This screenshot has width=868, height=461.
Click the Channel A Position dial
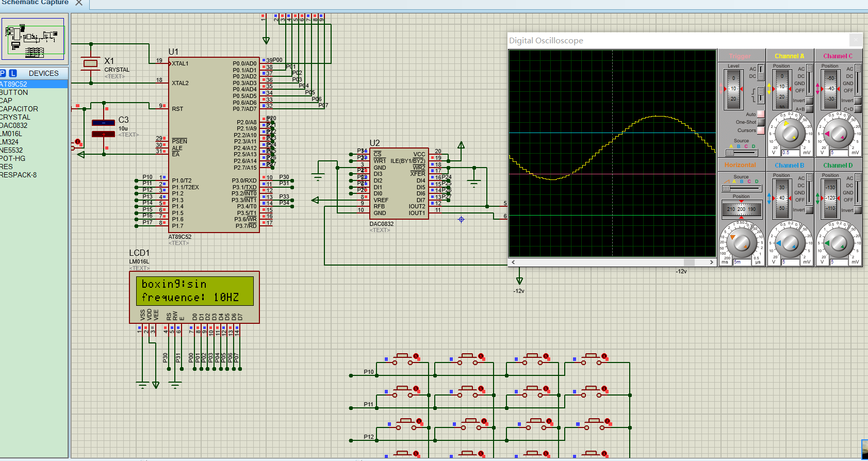click(x=781, y=89)
